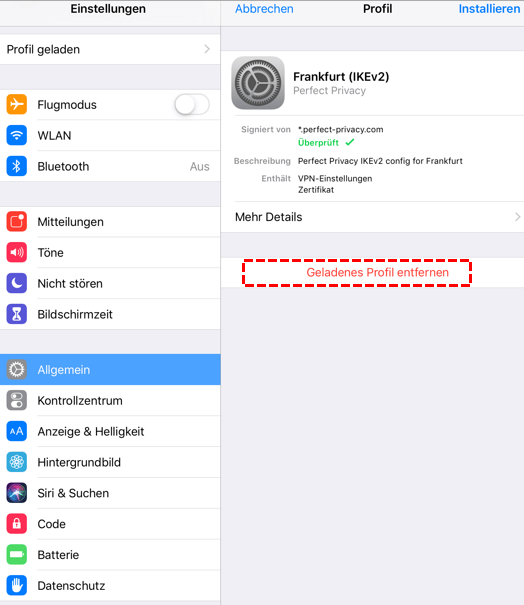
Task: Tap the Nicht stören moon icon
Action: (17, 283)
